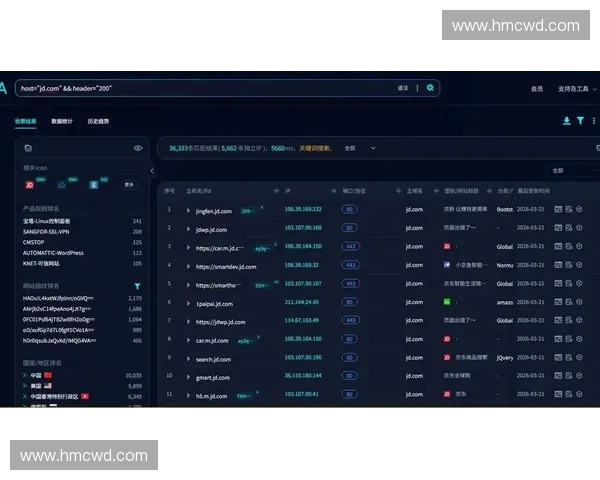This screenshot has width=600, height=480.
Task: Open IP link 114.67.163.49
Action: (x=302, y=320)
